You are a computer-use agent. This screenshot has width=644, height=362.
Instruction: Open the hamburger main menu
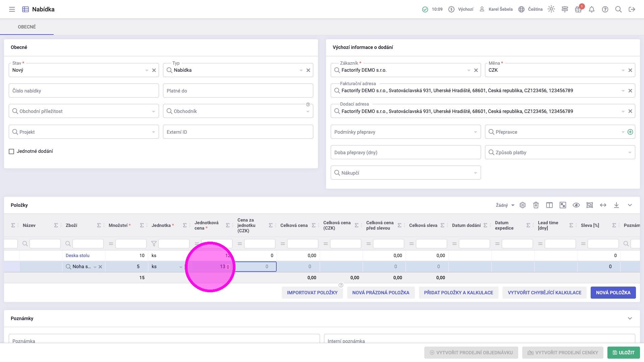tap(12, 9)
